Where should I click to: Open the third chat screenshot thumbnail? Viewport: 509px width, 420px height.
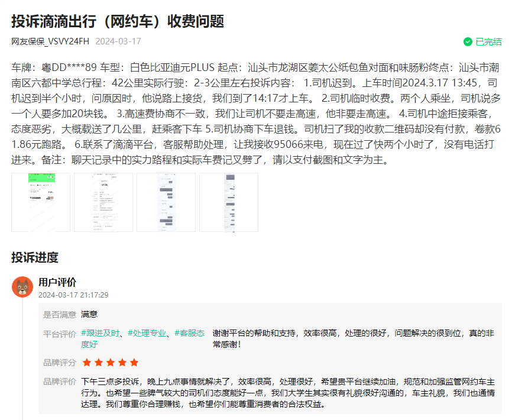166,202
